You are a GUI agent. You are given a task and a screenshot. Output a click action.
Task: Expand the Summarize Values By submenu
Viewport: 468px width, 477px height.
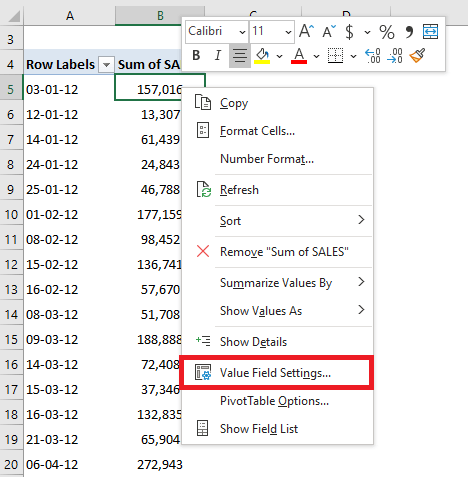click(276, 283)
